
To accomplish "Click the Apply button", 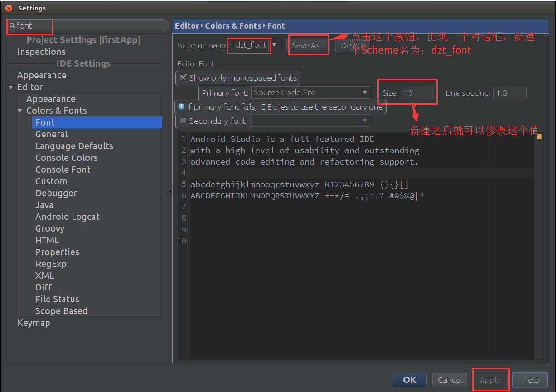I will point(490,380).
